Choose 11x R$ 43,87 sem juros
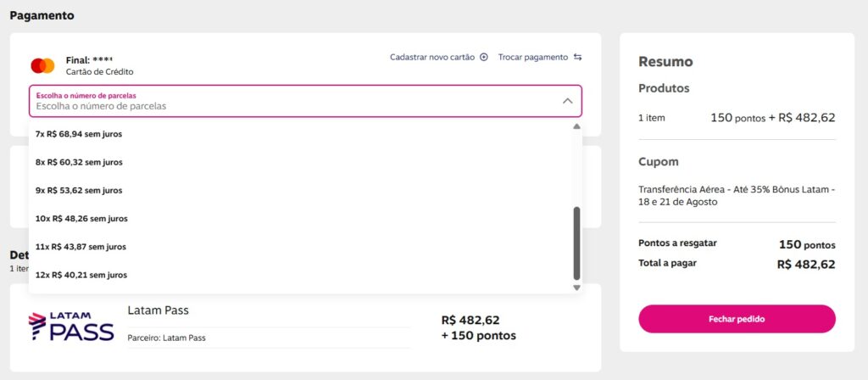Image resolution: width=868 pixels, height=380 pixels. click(81, 247)
